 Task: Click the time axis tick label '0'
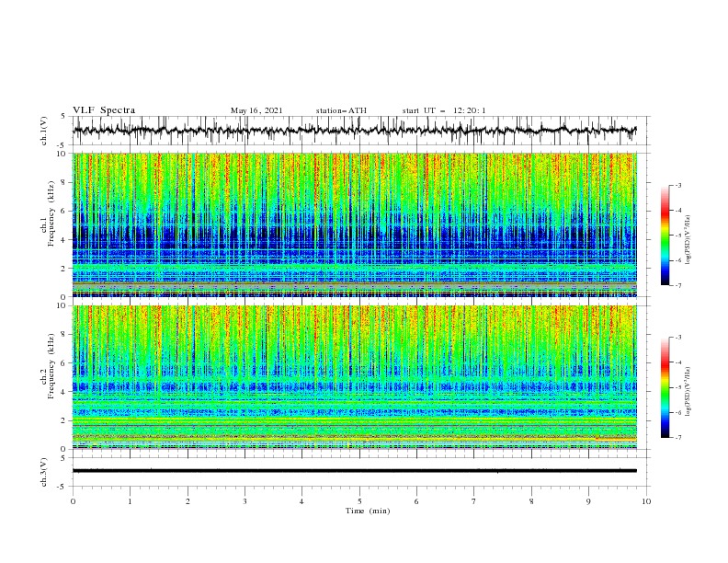(x=73, y=501)
